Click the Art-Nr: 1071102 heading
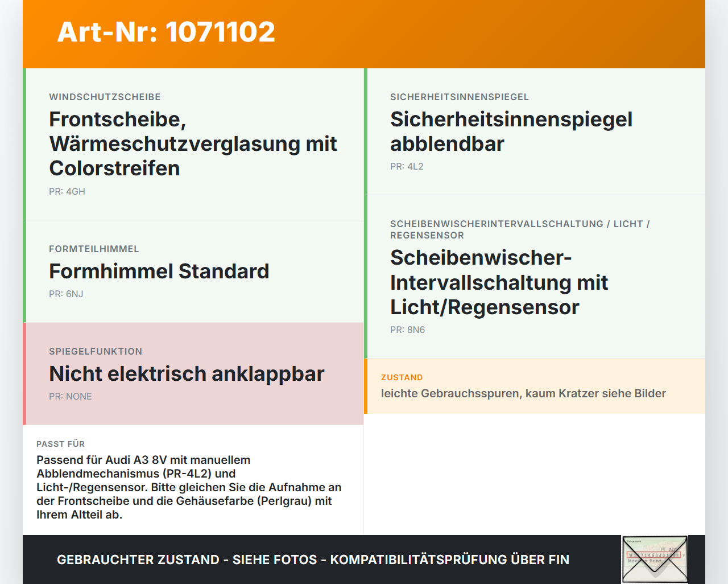Viewport: 728px width, 584px height. 166,32
